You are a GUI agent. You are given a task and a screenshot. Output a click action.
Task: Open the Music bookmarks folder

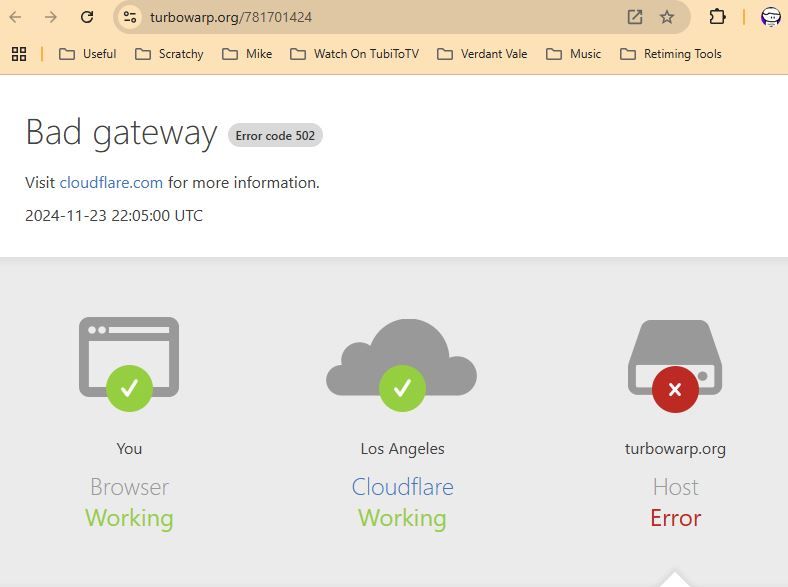click(573, 54)
